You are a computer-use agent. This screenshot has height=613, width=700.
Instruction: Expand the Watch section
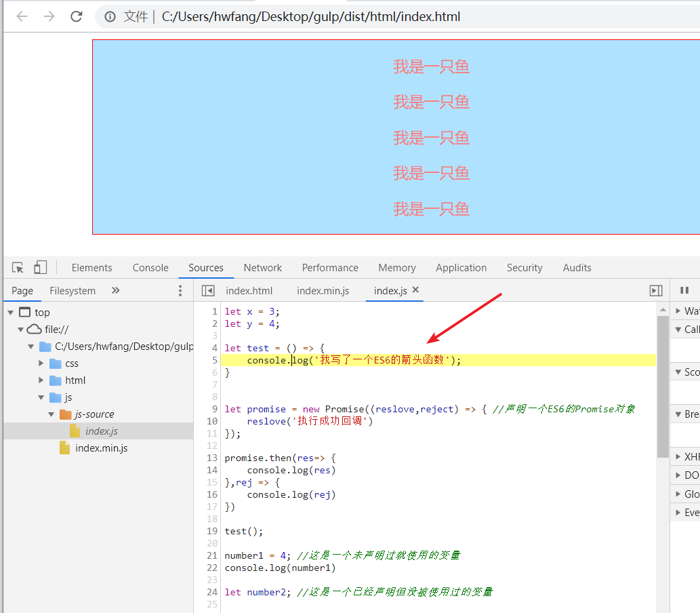(x=678, y=311)
